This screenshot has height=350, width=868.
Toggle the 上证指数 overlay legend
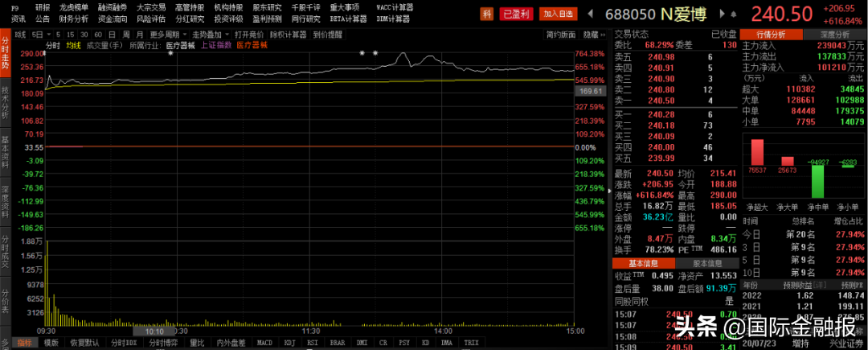(216, 45)
